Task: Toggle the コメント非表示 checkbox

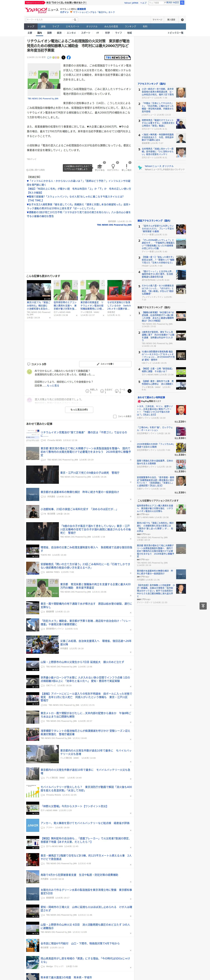Action: pyautogui.click(x=115, y=416)
